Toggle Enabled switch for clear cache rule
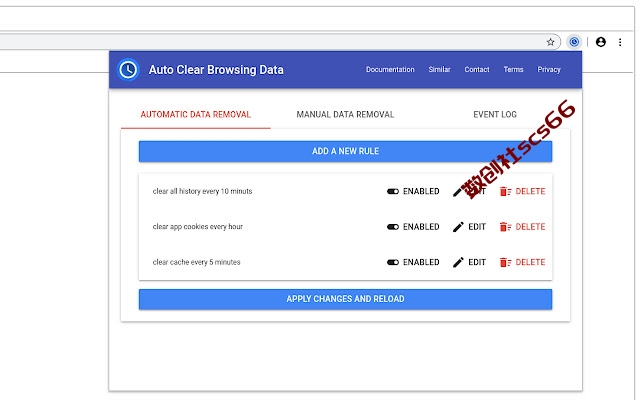 393,262
